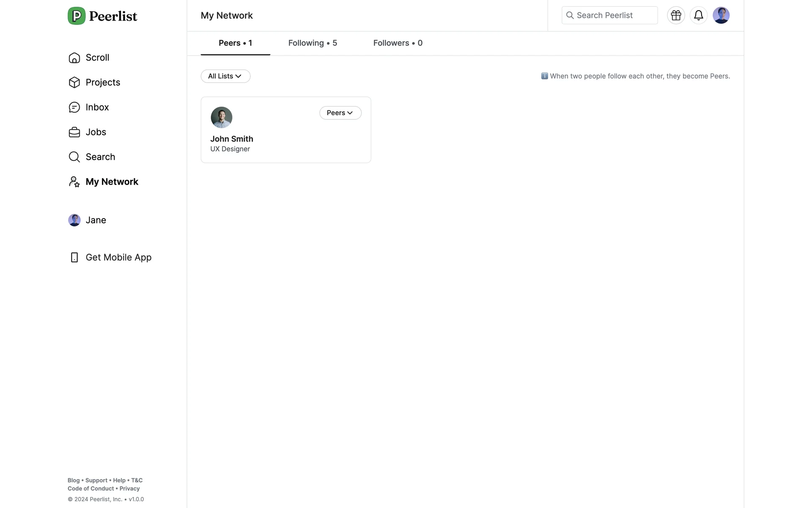The image size is (812, 508).
Task: Click the Peerlist logo icon
Action: [x=77, y=16]
